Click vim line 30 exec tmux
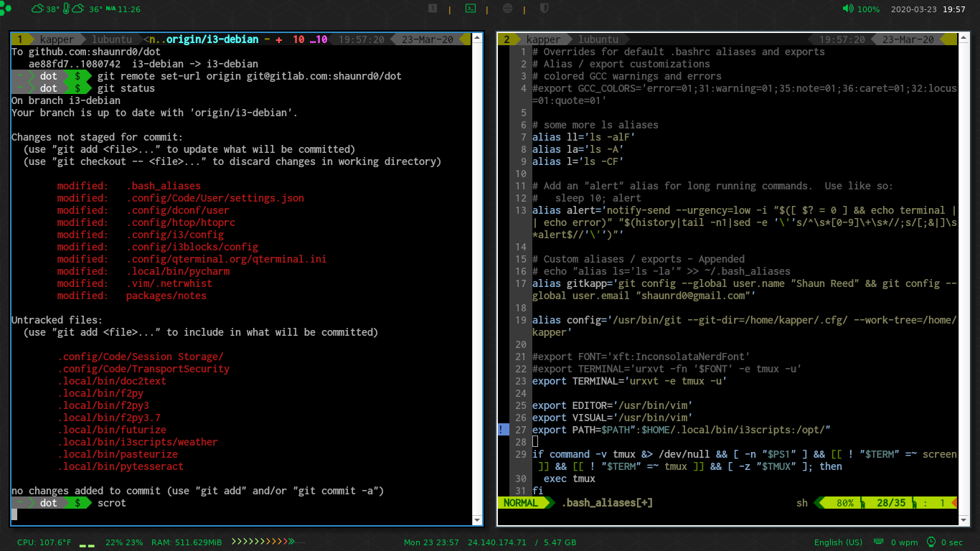The height and width of the screenshot is (551, 980). 570,479
